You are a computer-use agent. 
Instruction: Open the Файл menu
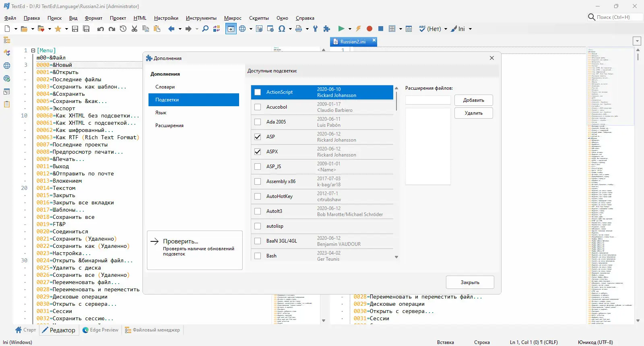(x=10, y=18)
